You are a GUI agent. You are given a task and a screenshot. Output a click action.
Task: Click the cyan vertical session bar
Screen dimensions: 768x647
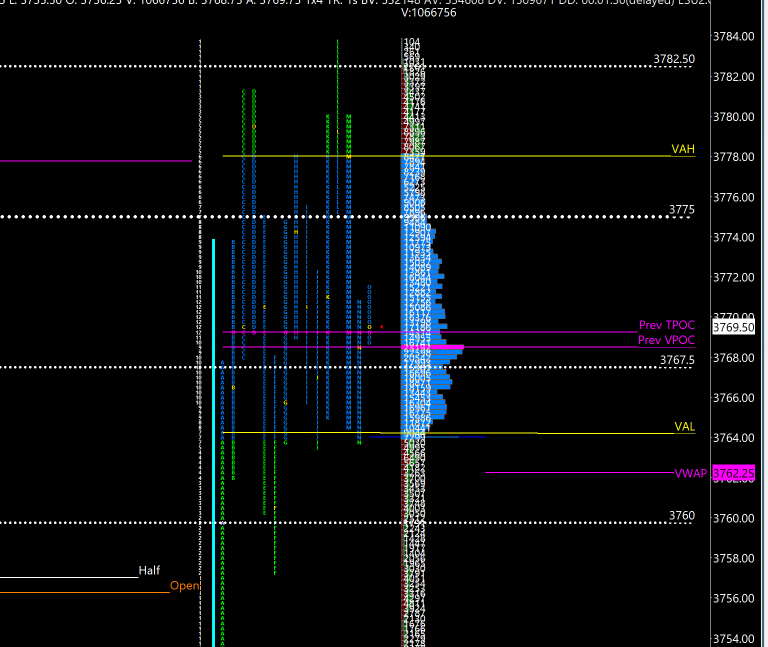[x=214, y=443]
